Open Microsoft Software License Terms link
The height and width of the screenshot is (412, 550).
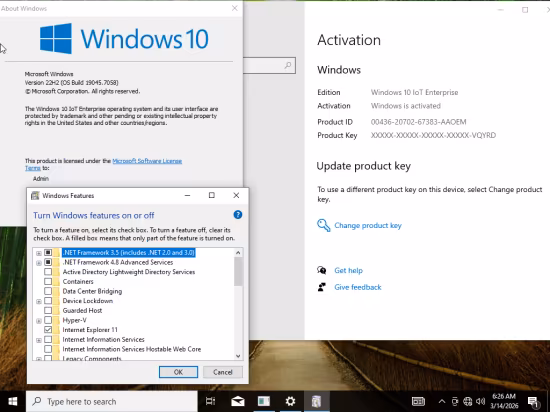(147, 161)
